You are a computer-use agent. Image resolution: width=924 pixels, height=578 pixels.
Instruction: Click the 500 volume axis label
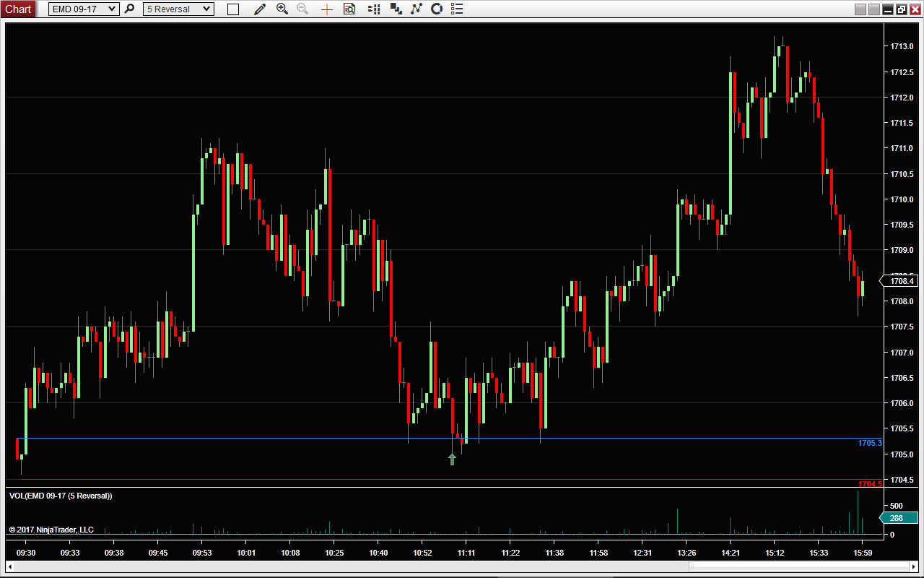click(x=897, y=506)
